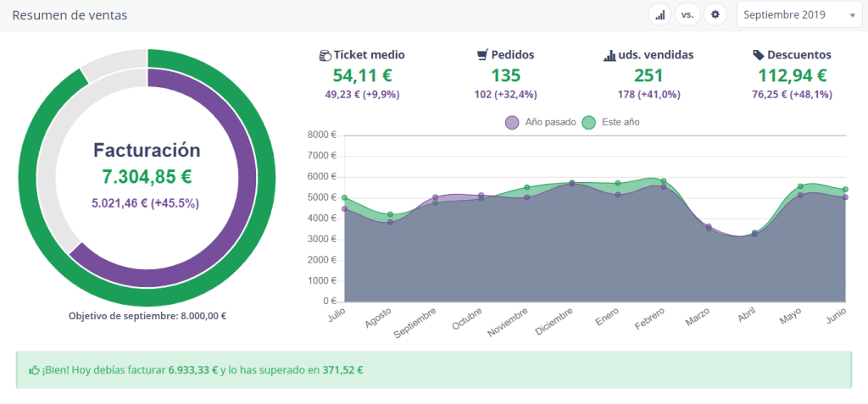The height and width of the screenshot is (404, 868).
Task: Click the Pedidos value 135
Action: 505,75
